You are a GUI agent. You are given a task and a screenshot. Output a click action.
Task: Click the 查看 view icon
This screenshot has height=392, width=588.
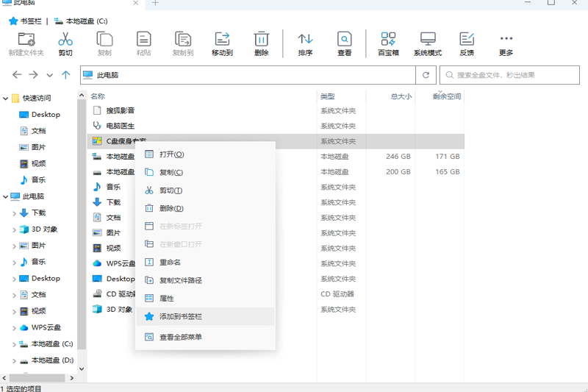(344, 40)
